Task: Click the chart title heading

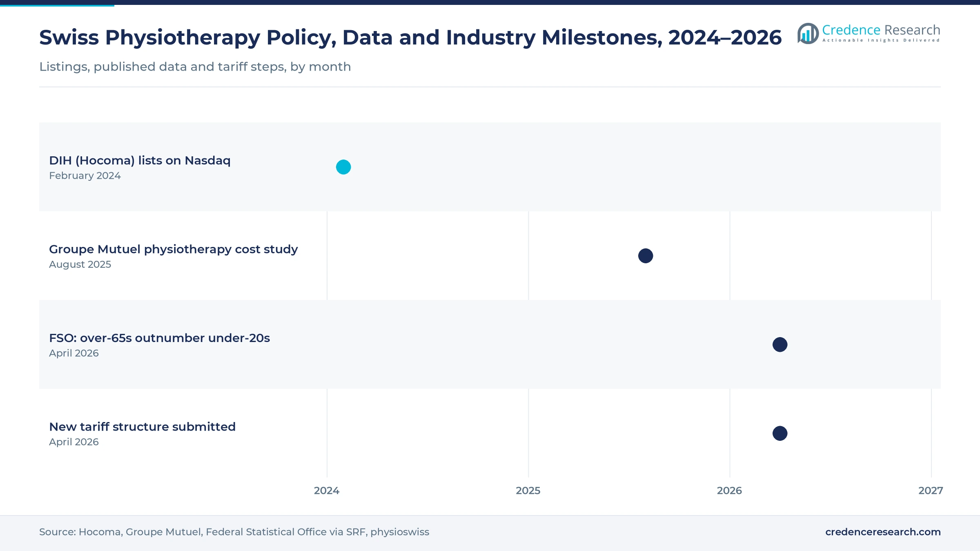Action: pyautogui.click(x=410, y=38)
